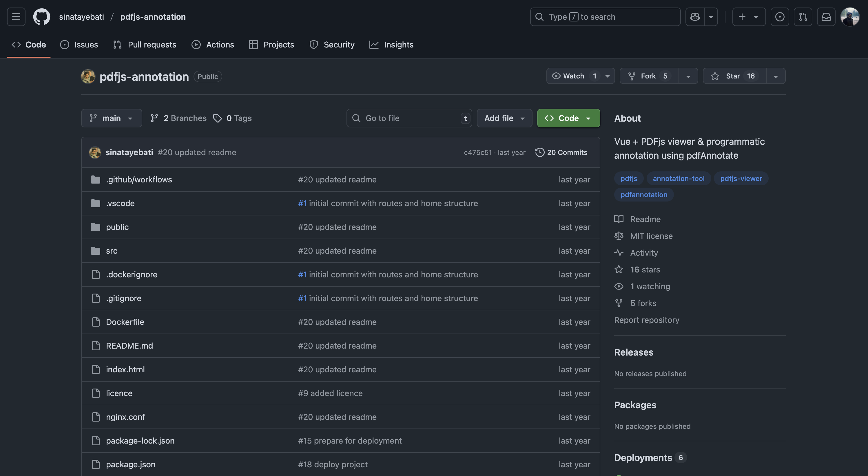Switch to the Issues tab

pyautogui.click(x=79, y=44)
